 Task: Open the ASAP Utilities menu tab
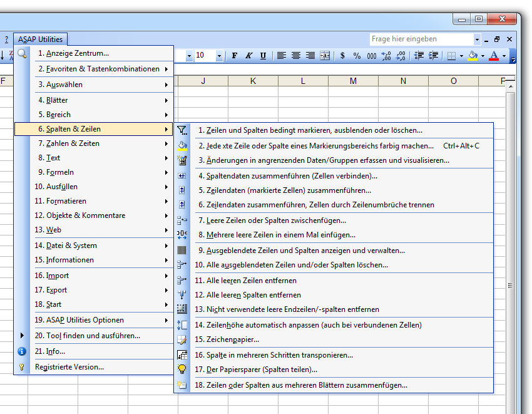pos(40,39)
